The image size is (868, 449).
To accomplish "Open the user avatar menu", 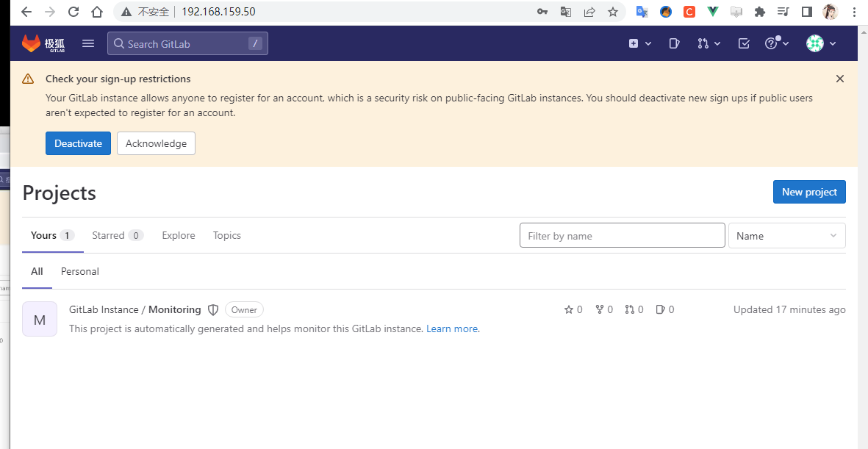I will click(821, 44).
